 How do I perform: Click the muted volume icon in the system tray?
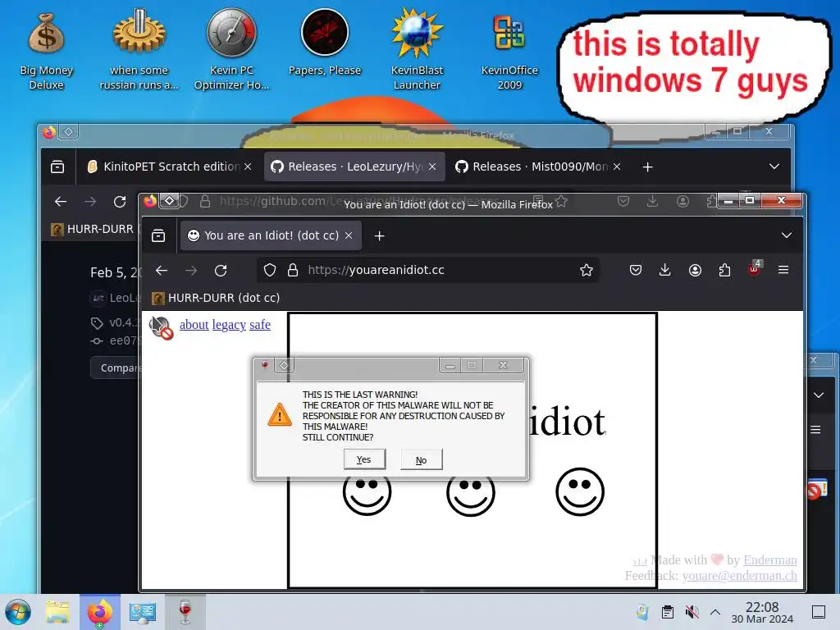(692, 612)
